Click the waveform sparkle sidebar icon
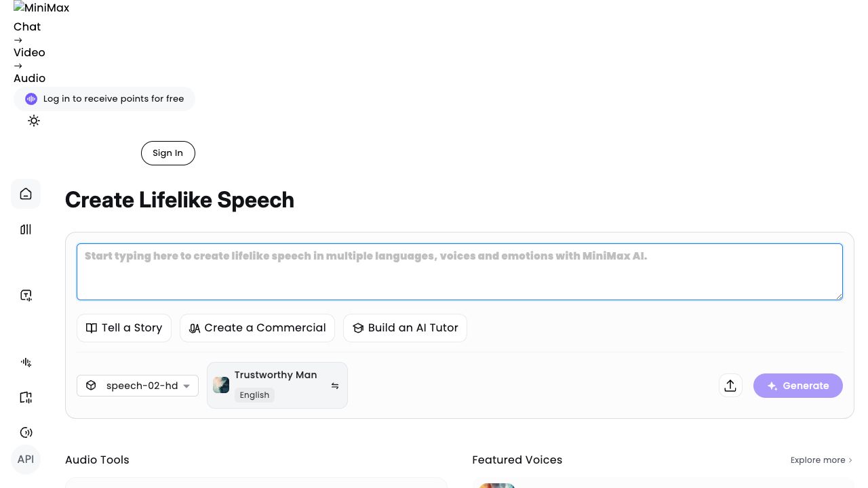The width and height of the screenshot is (868, 488). point(26,362)
